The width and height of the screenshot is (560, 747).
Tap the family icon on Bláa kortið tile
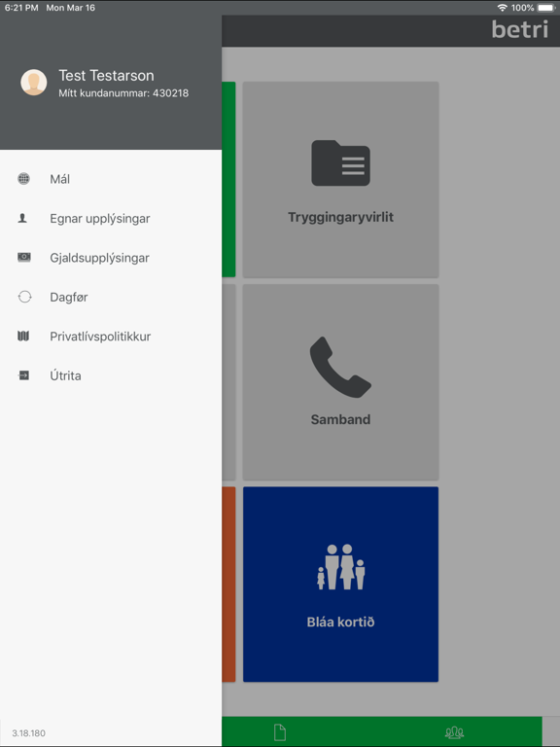pos(341,567)
